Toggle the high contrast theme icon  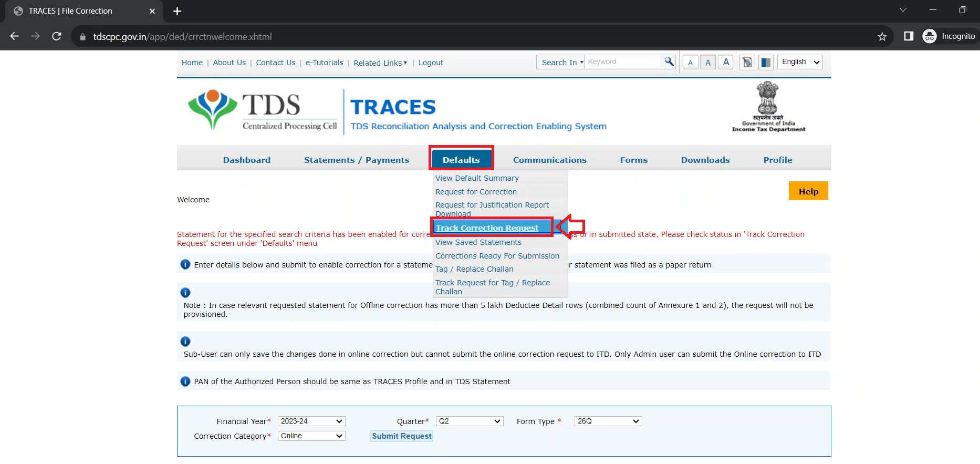coord(766,63)
